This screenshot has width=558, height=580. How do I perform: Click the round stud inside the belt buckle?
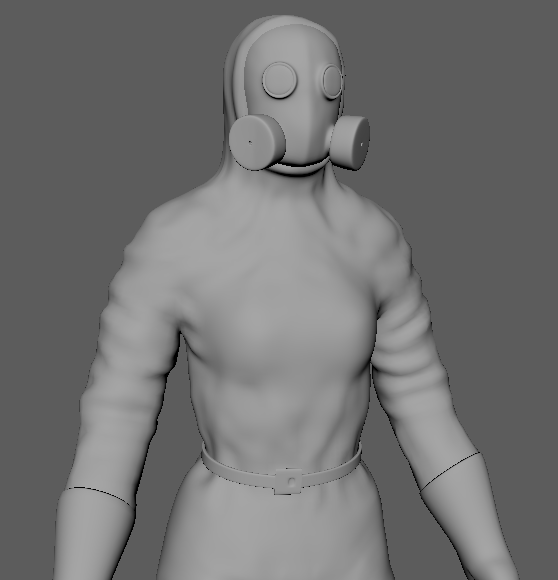tap(291, 481)
